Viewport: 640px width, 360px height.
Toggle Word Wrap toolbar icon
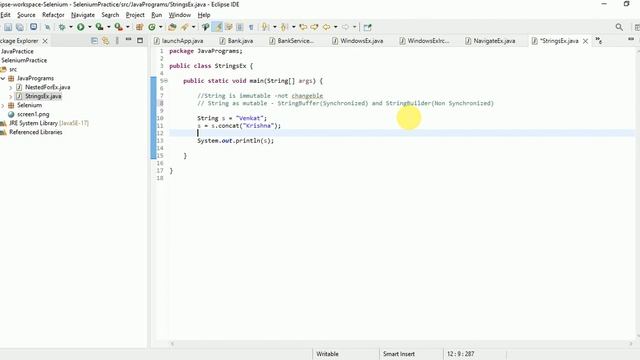coord(229,27)
